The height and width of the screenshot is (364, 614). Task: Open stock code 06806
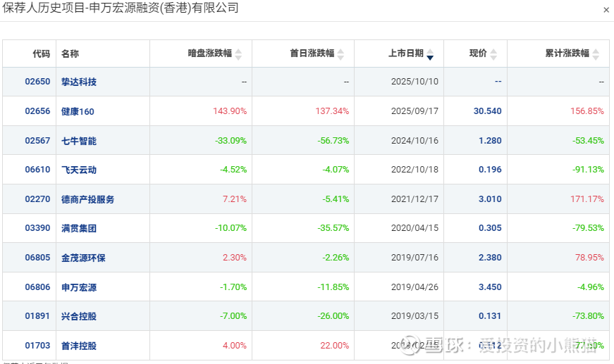pos(37,287)
